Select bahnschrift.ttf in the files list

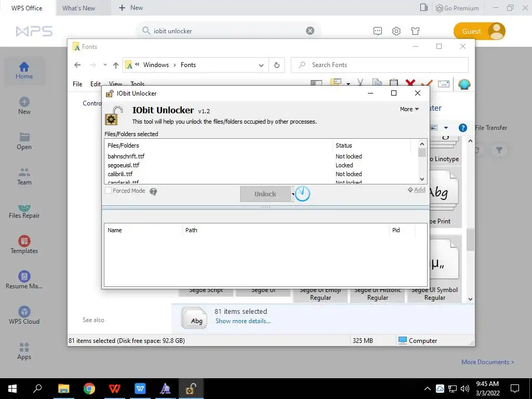[126, 156]
